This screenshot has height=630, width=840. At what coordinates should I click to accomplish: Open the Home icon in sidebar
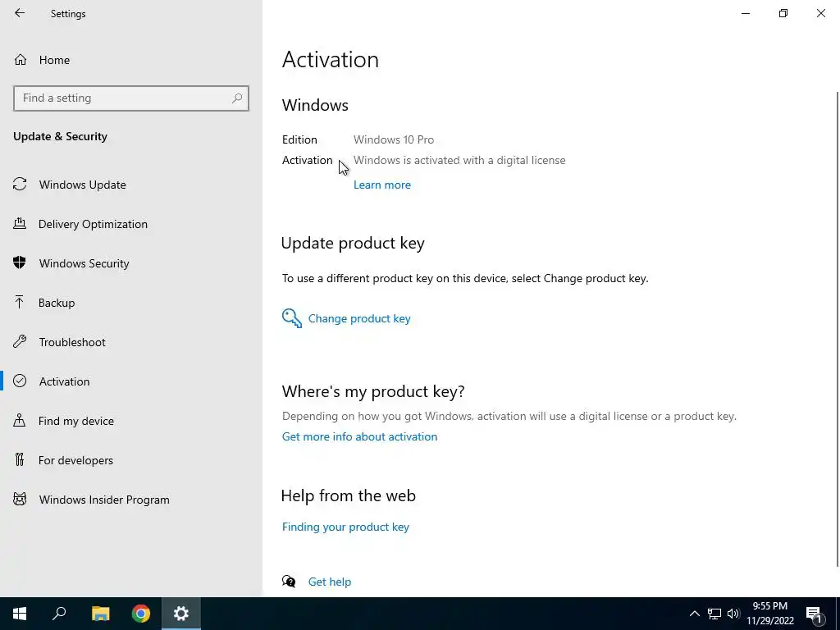tap(21, 59)
